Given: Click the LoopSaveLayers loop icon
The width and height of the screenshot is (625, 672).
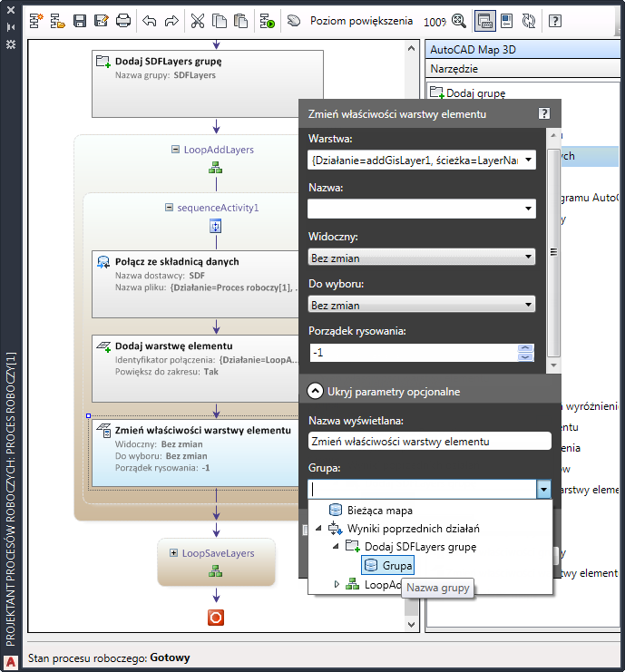Looking at the screenshot, I should (x=216, y=570).
